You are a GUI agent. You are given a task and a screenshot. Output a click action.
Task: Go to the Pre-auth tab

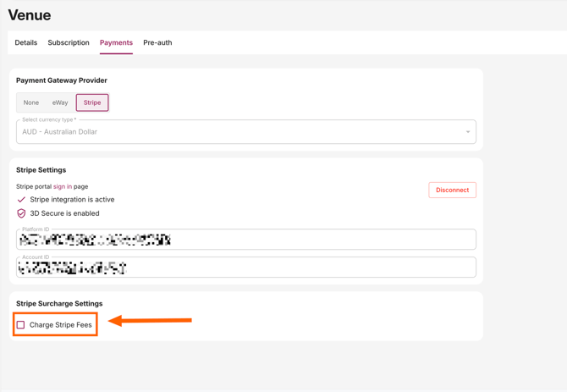(x=157, y=42)
